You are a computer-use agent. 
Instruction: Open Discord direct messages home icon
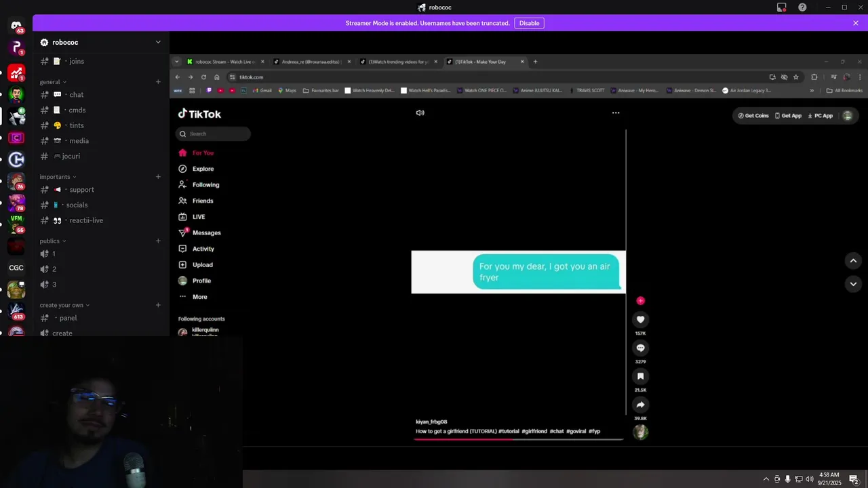point(16,25)
